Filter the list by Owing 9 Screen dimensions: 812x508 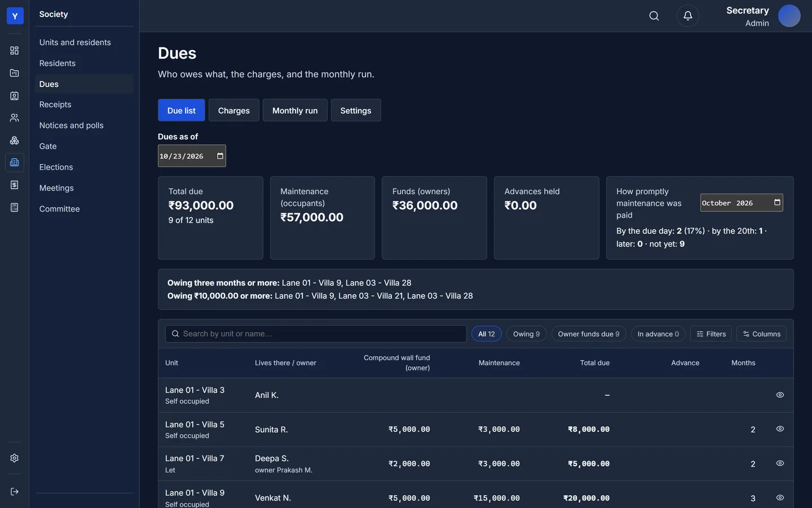coord(527,334)
